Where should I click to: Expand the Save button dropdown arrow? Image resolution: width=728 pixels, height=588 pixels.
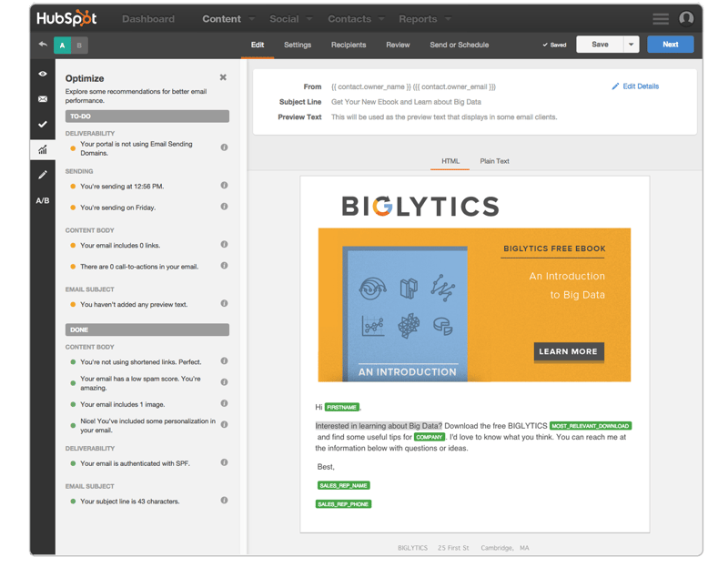click(631, 45)
